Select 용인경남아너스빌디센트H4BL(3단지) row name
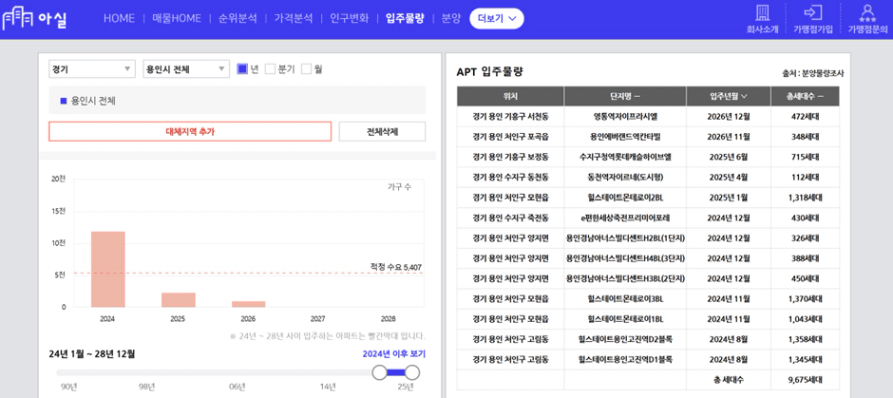The height and width of the screenshot is (398, 893). pos(625,258)
